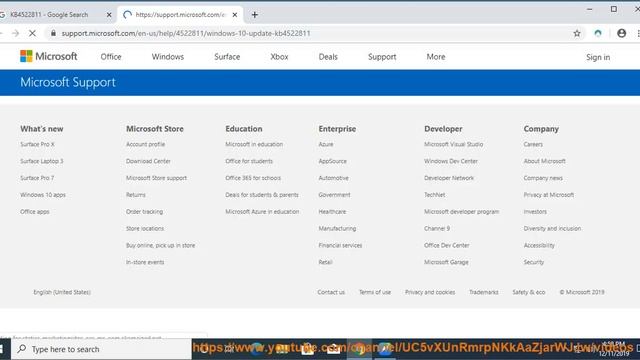The height and width of the screenshot is (360, 640).
Task: Open the Order tracking link
Action: coord(144,211)
